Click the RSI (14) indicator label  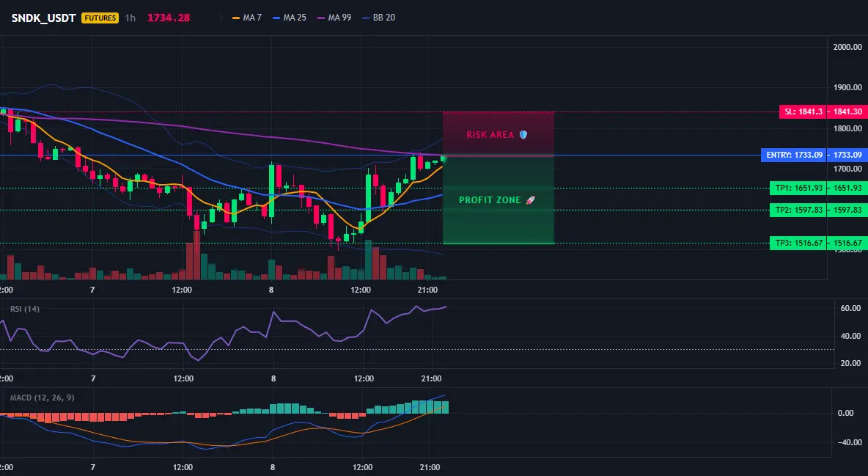25,309
